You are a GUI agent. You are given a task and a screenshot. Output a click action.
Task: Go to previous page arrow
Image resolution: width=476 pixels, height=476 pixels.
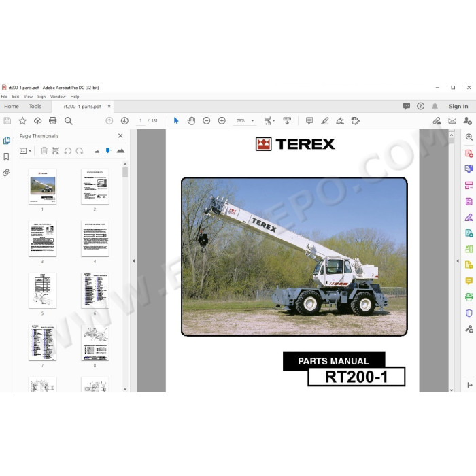pyautogui.click(x=109, y=121)
